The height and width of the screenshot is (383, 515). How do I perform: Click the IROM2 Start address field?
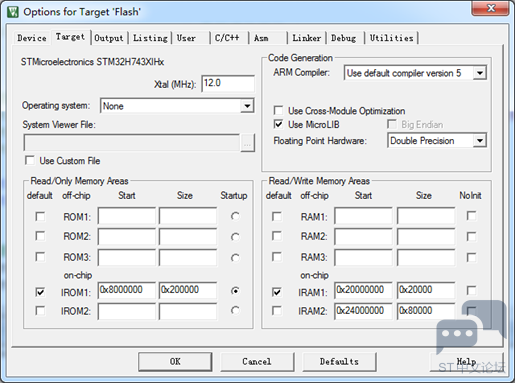pos(127,311)
